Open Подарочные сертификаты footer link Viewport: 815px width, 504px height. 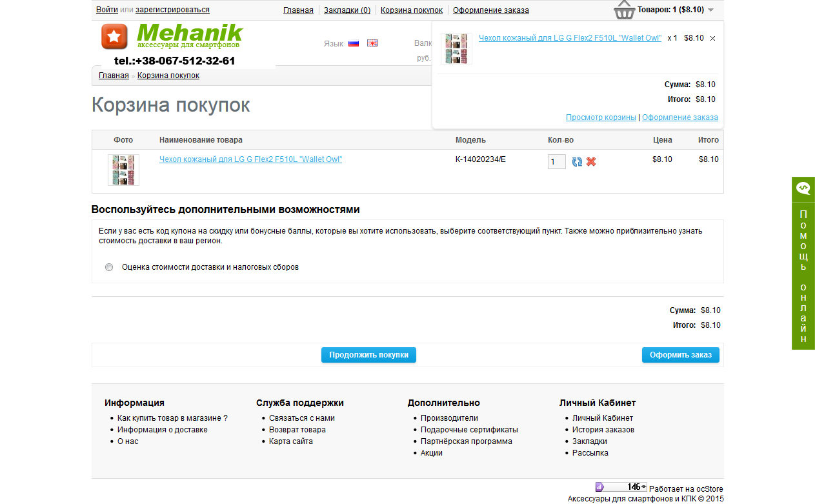tap(469, 430)
